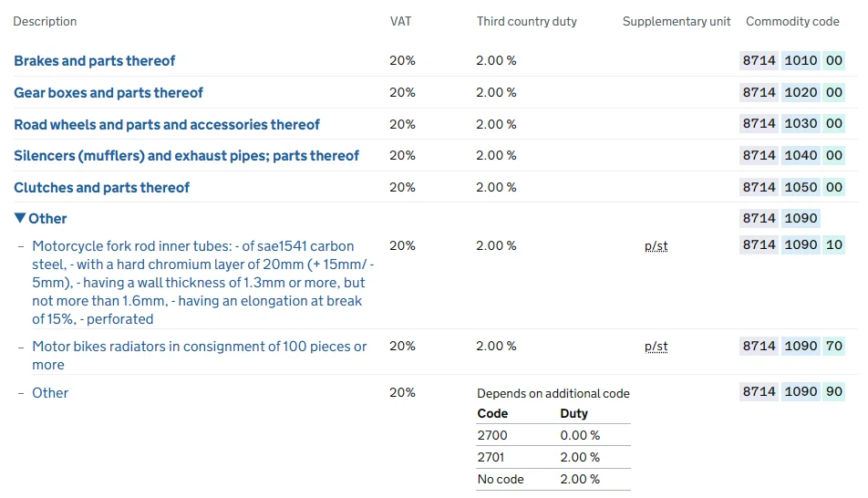Open Clutches and parts thereof link

101,188
